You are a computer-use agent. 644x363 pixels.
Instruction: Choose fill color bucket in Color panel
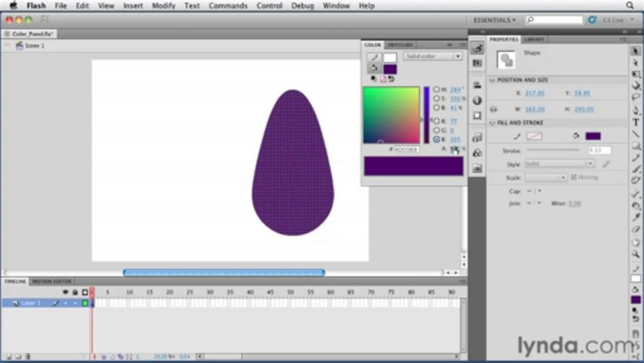pyautogui.click(x=374, y=69)
